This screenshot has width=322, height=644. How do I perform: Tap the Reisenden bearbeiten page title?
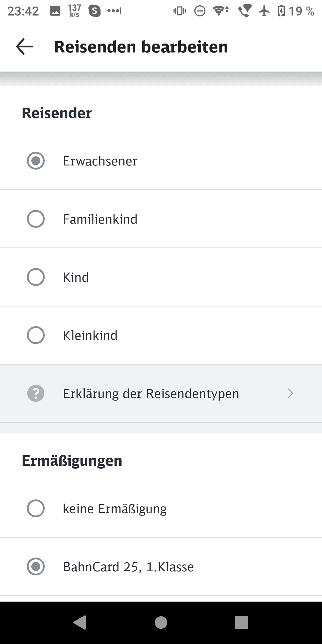tap(141, 47)
